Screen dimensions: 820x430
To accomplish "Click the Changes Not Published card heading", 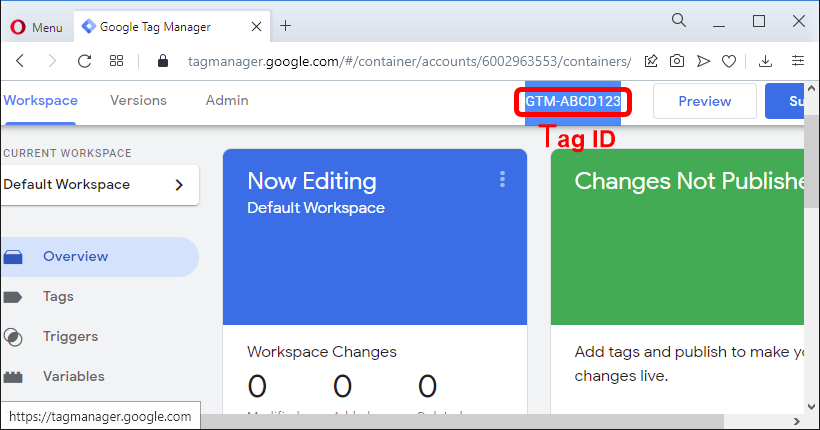I will coord(689,181).
